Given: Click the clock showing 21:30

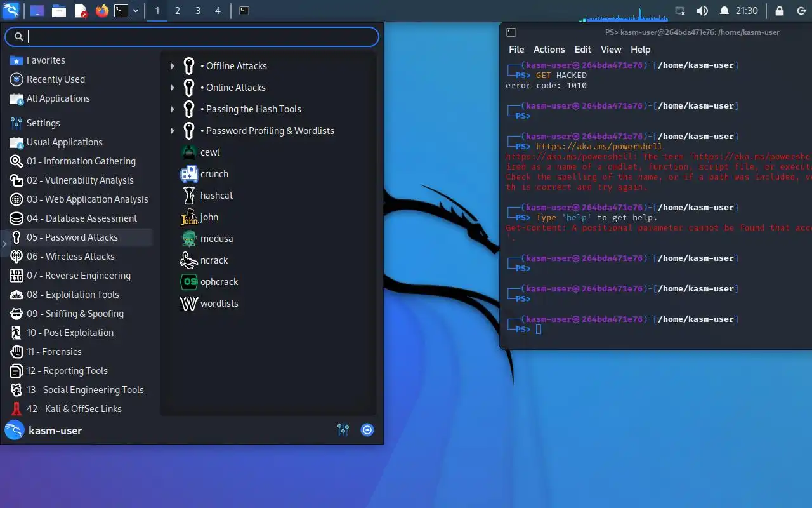Looking at the screenshot, I should click(x=747, y=11).
